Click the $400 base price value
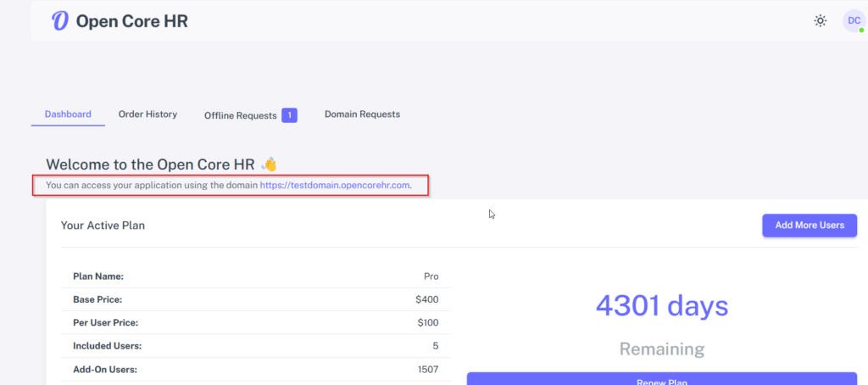The height and width of the screenshot is (385, 868). pos(427,299)
